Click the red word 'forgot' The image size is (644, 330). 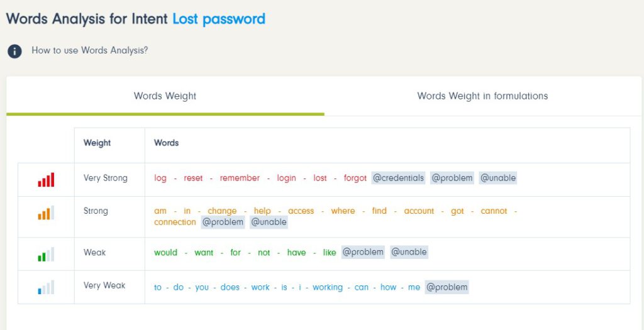point(355,178)
